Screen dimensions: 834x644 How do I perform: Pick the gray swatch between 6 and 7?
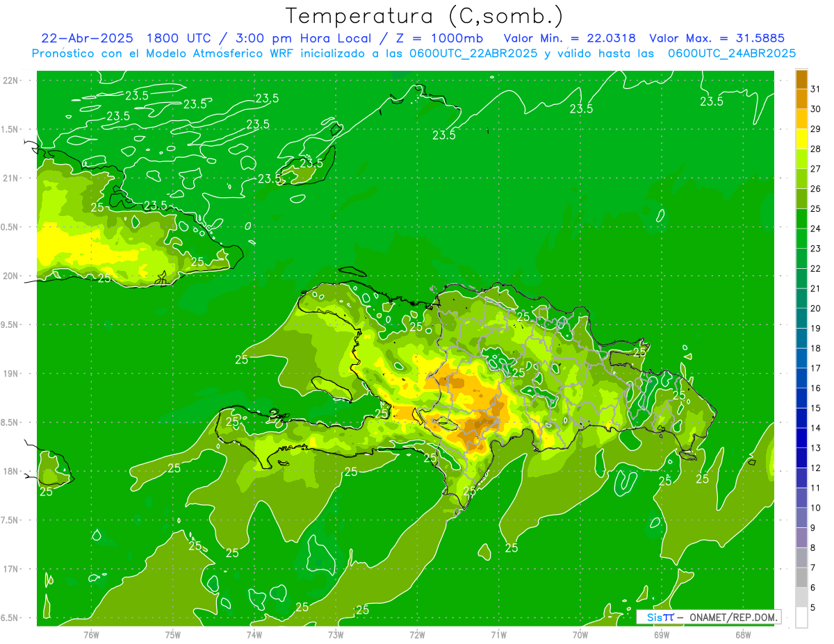801,577
